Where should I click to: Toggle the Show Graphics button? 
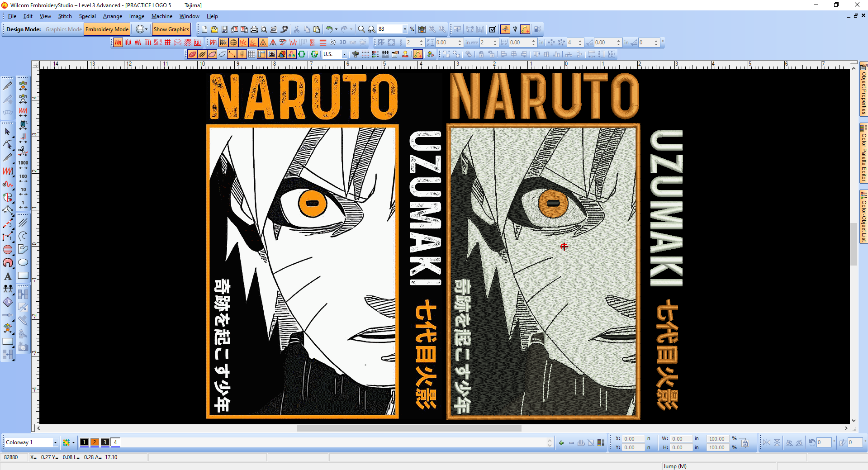[171, 29]
